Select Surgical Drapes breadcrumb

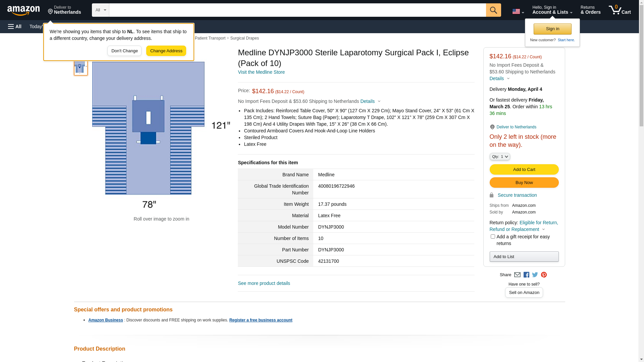[244, 38]
